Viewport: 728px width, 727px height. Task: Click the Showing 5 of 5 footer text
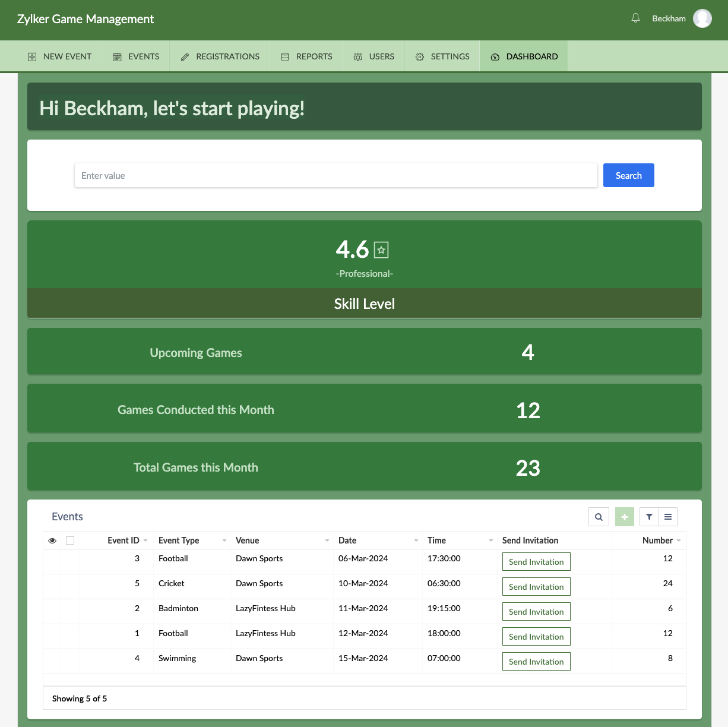(80, 698)
